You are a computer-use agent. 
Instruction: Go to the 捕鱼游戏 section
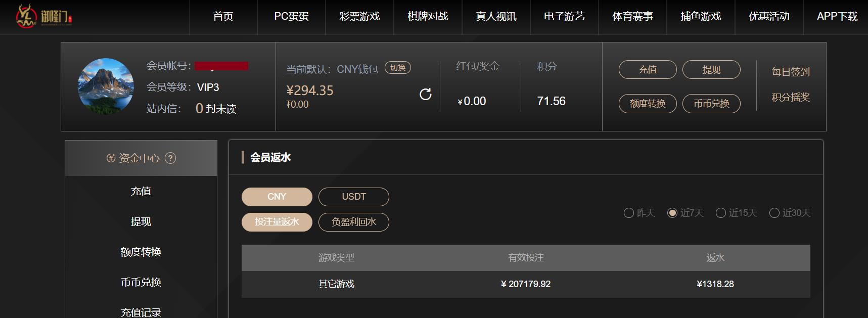pyautogui.click(x=701, y=16)
